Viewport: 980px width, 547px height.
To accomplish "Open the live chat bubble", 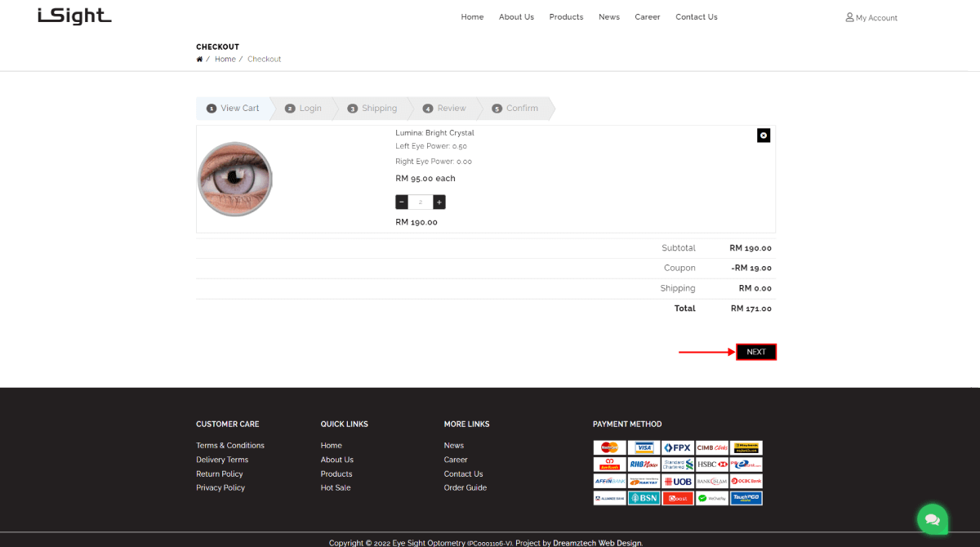I will click(x=933, y=519).
